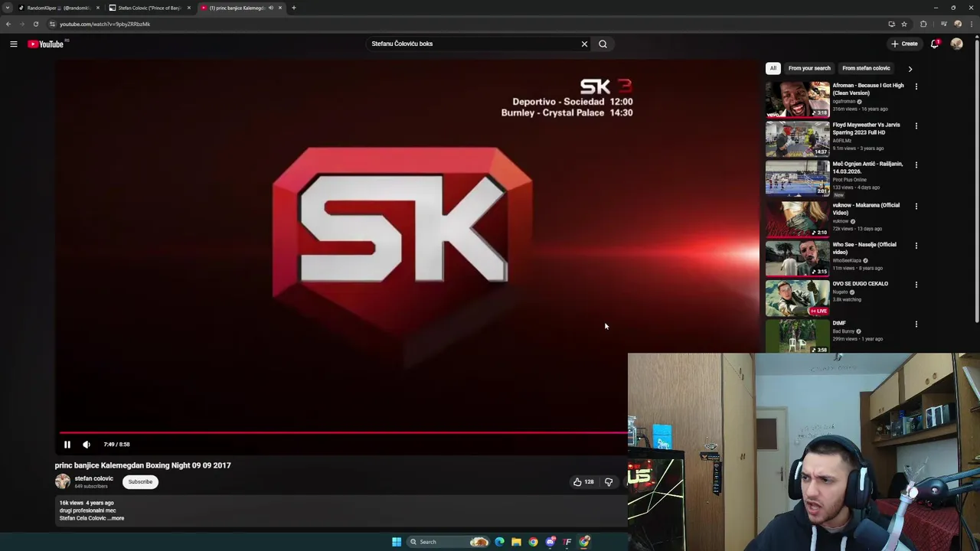Switch to the Stefan Colovic Prince of Banjica tab
Screen dimensions: 980x551
point(149,8)
